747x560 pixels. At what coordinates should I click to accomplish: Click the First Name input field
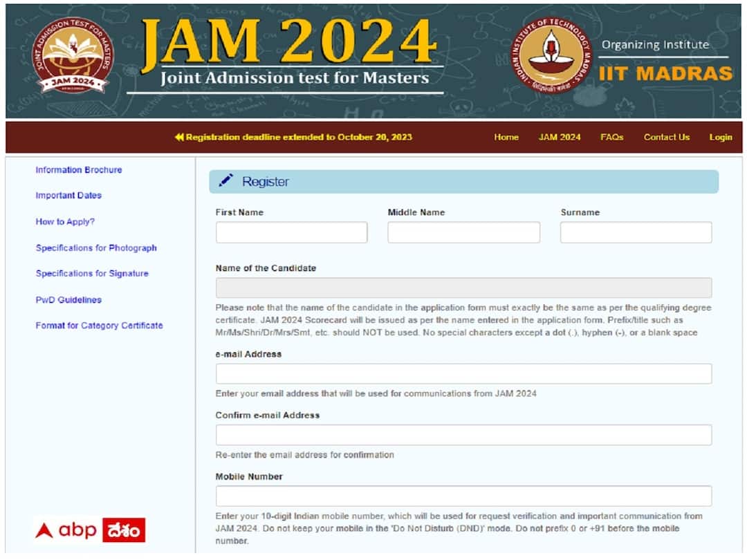[x=291, y=232]
